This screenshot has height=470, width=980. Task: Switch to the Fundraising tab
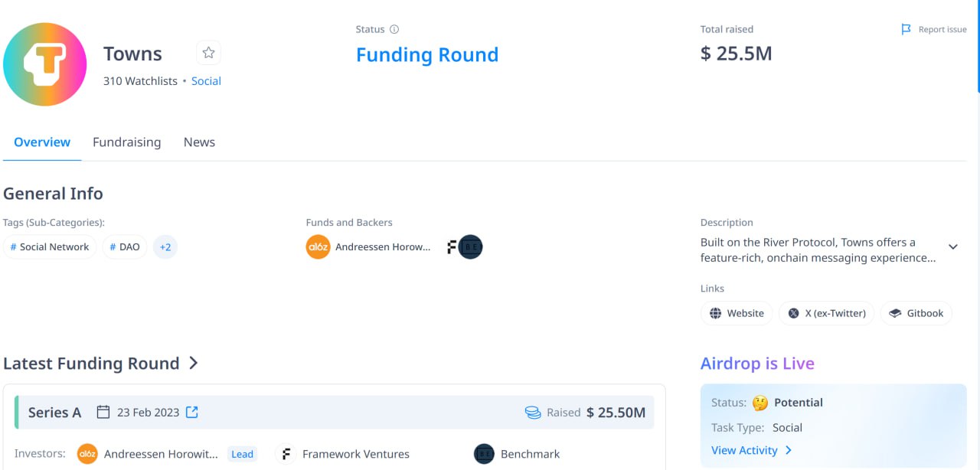[126, 142]
